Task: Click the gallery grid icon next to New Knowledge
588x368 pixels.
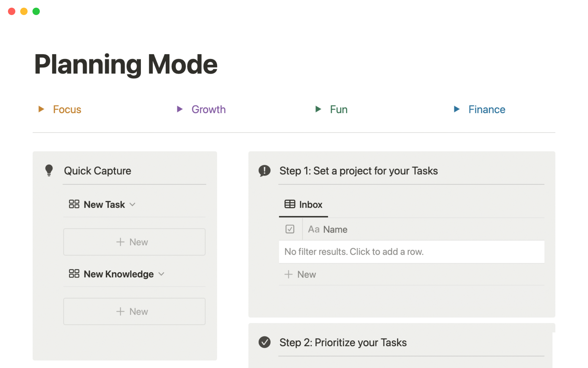Action: click(x=74, y=274)
